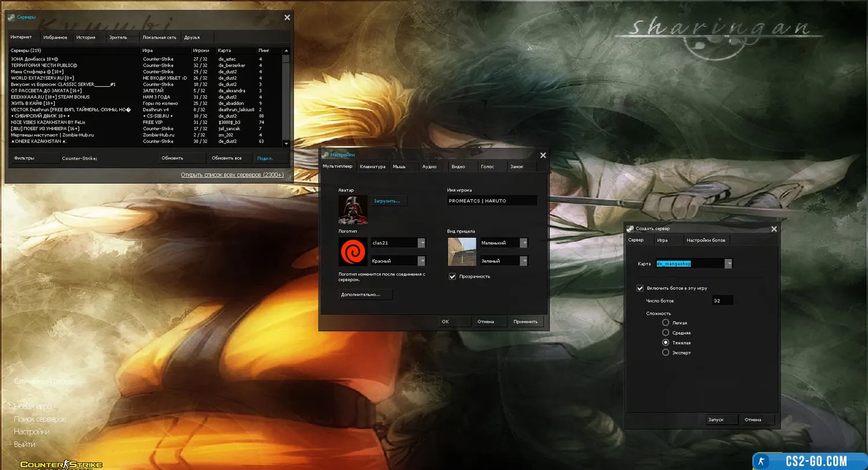Open link Открыть список всех серверов
The image size is (868, 470).
232,175
